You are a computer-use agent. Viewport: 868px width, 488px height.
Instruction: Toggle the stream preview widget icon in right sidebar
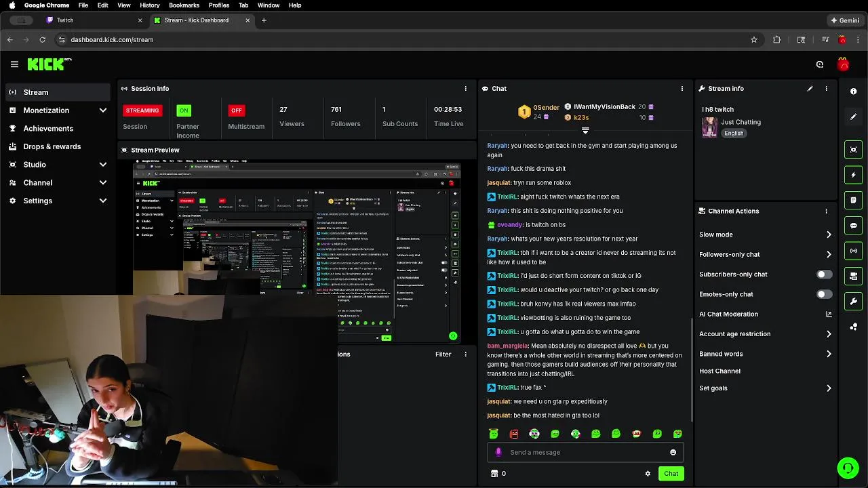[x=854, y=150]
